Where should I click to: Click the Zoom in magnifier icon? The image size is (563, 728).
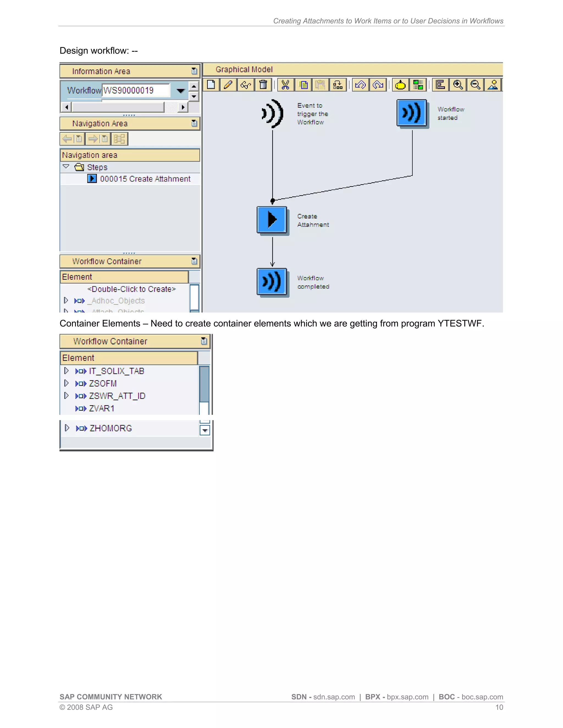point(458,85)
